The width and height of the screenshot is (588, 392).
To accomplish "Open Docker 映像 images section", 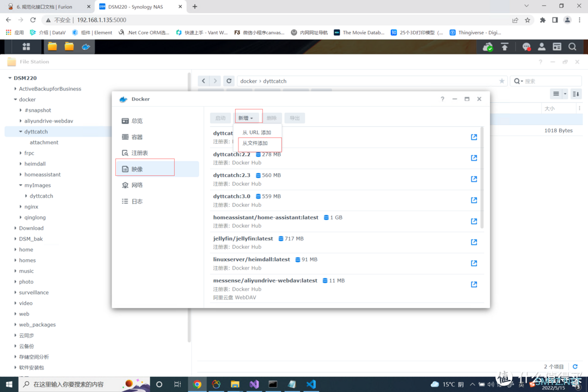I will point(157,169).
